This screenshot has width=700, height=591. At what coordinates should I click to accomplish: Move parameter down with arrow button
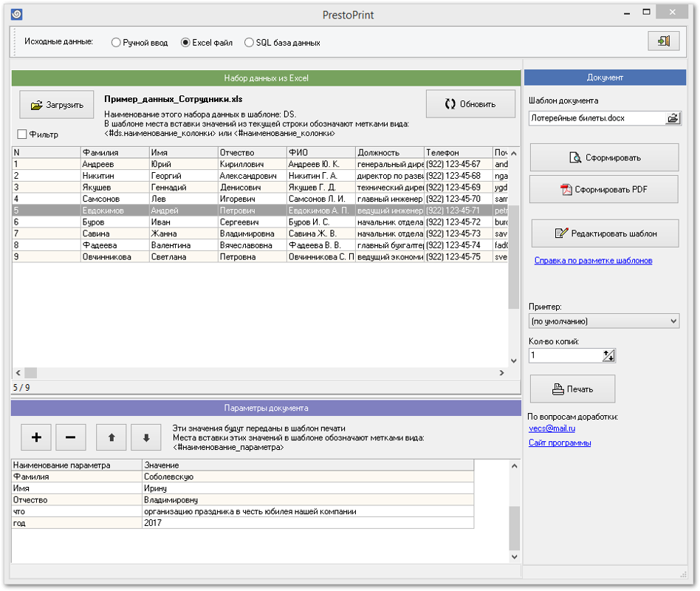[x=146, y=437]
